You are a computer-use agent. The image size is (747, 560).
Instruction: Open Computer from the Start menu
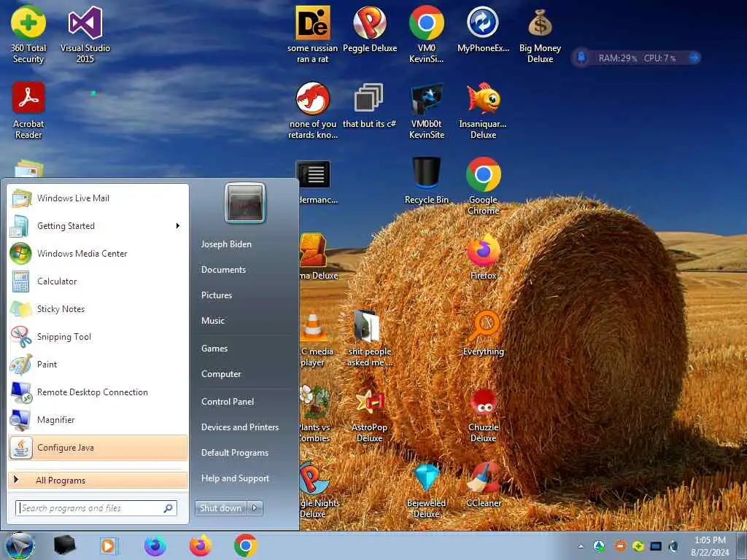[220, 374]
